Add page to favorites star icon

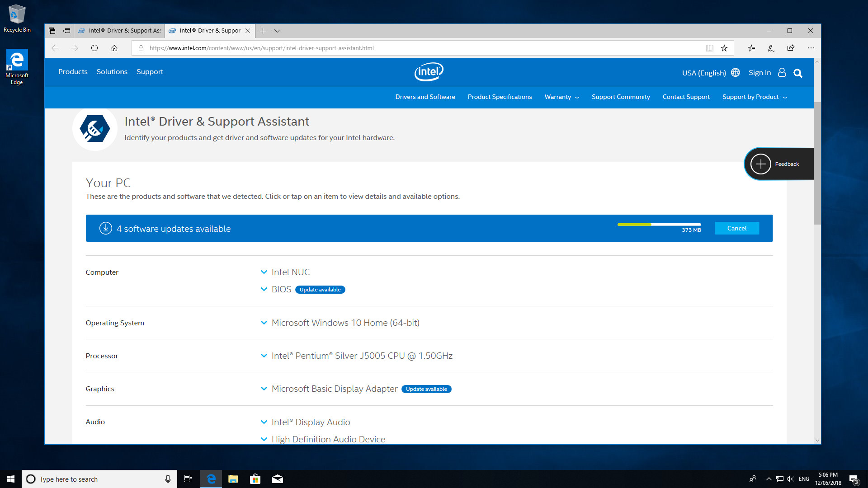(724, 48)
